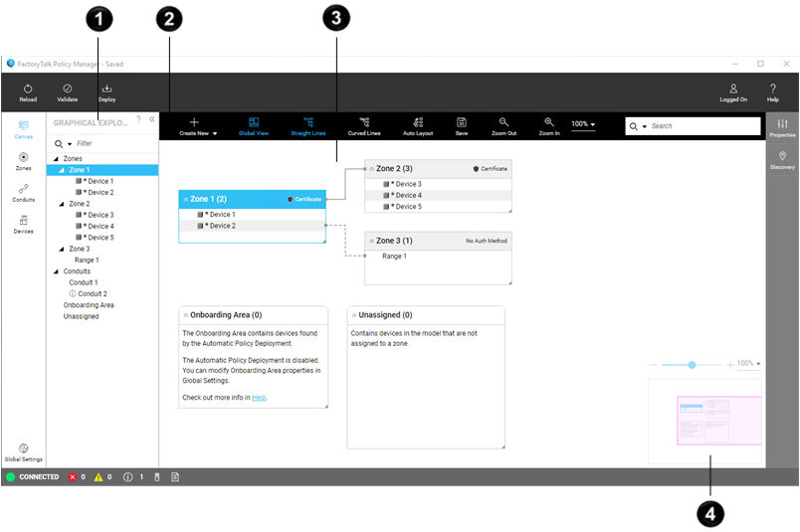This screenshot has width=800, height=532.
Task: Save the model using Save icon
Action: [462, 122]
